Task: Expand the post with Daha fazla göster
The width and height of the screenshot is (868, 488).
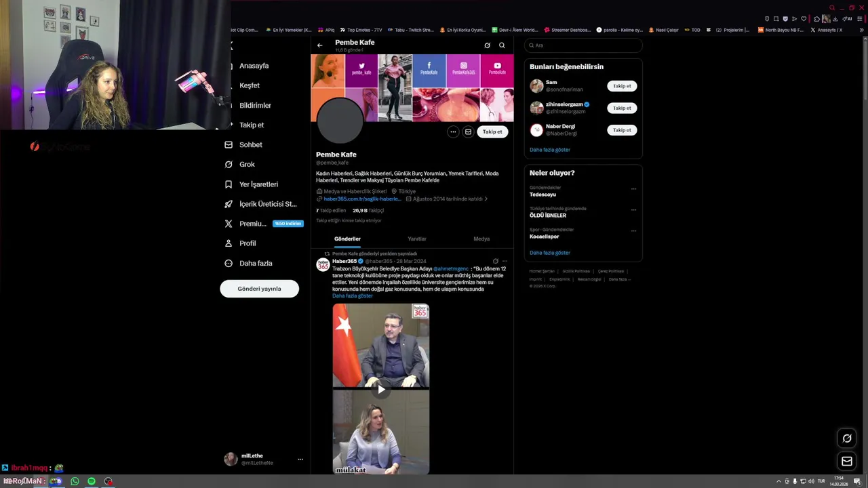Action: pos(353,296)
